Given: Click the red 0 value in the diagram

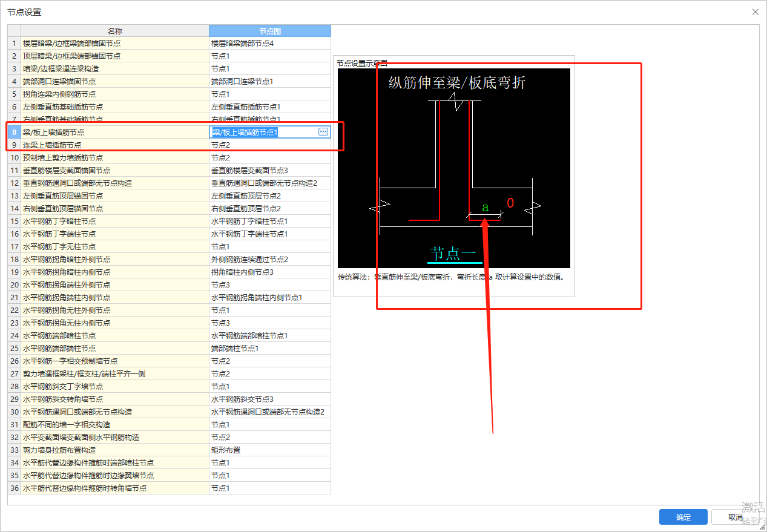Looking at the screenshot, I should click(x=510, y=203).
